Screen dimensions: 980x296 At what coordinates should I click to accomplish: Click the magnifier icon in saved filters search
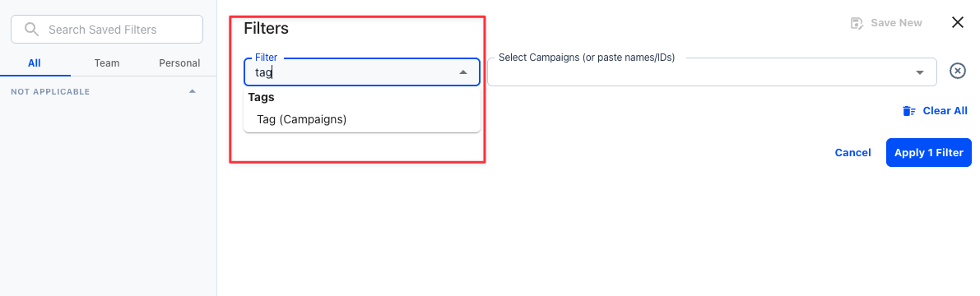[31, 30]
